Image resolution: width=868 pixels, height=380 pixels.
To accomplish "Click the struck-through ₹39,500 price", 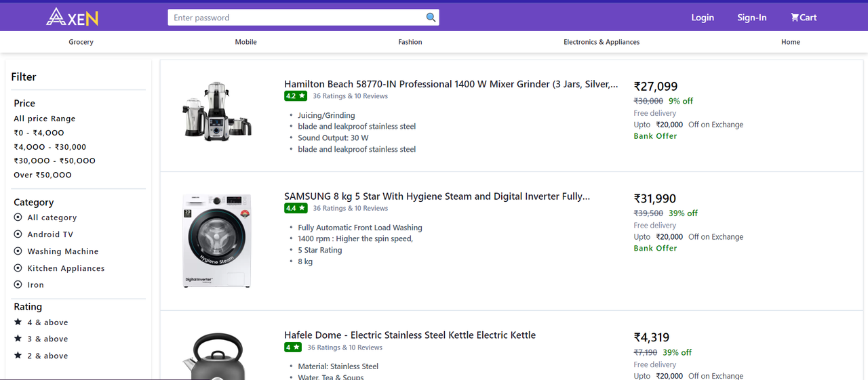I will tap(649, 213).
